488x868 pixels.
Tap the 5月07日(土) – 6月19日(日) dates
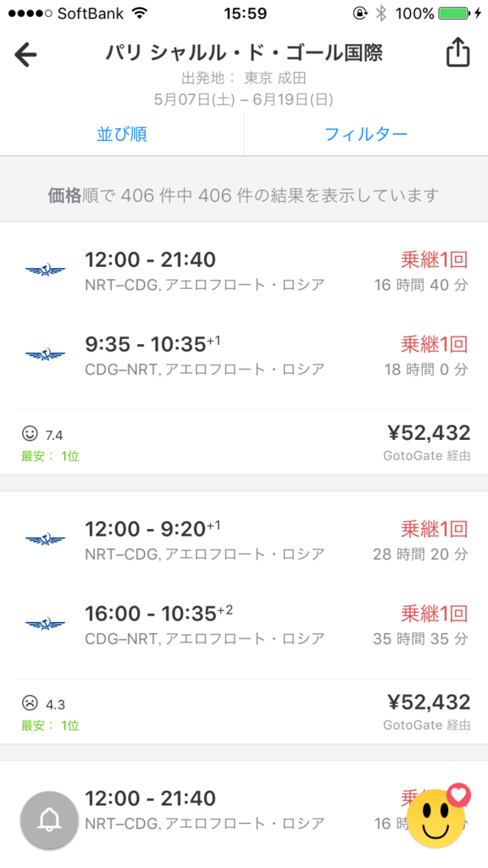(x=243, y=100)
